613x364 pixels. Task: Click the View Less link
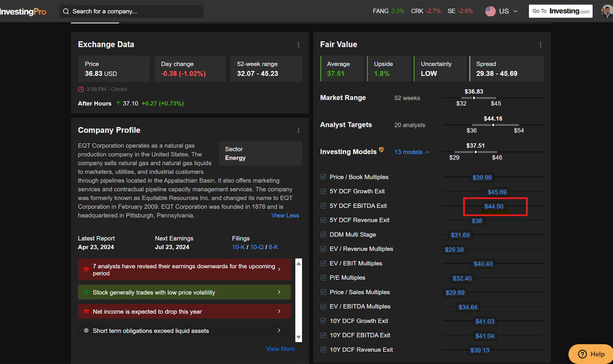pos(285,215)
